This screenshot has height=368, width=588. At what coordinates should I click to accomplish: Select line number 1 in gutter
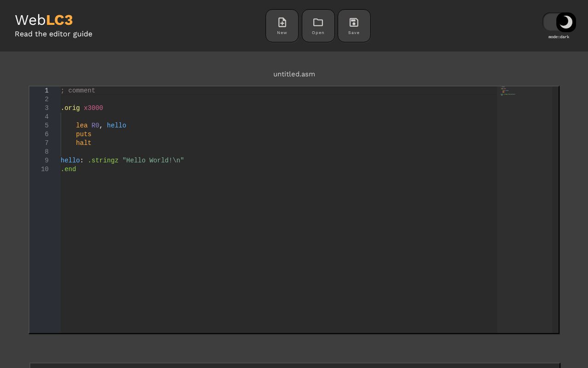pyautogui.click(x=46, y=91)
